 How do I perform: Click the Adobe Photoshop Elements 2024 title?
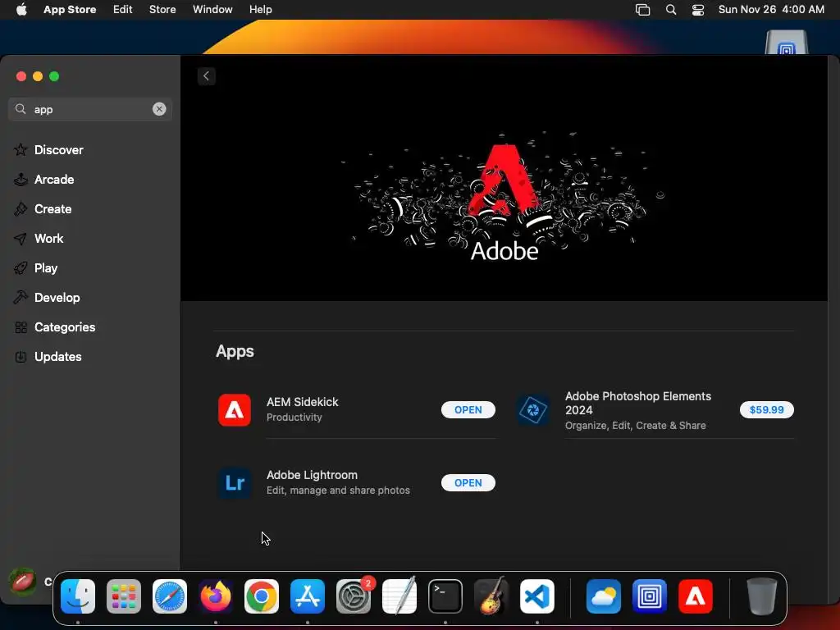pyautogui.click(x=638, y=403)
